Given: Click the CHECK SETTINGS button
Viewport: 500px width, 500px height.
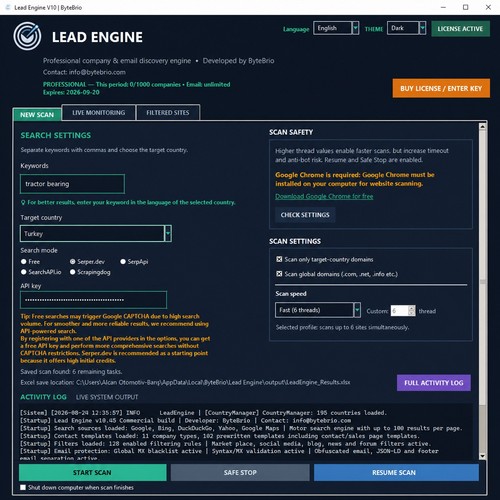Looking at the screenshot, I should click(305, 215).
